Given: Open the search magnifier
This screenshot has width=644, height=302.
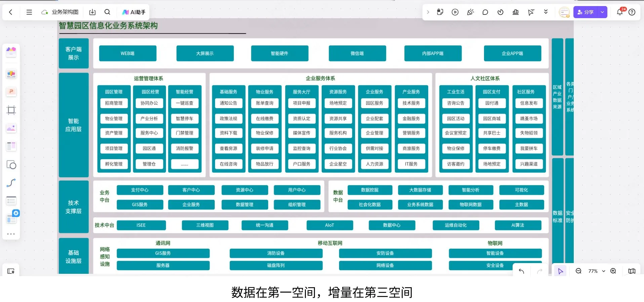Looking at the screenshot, I should (107, 12).
